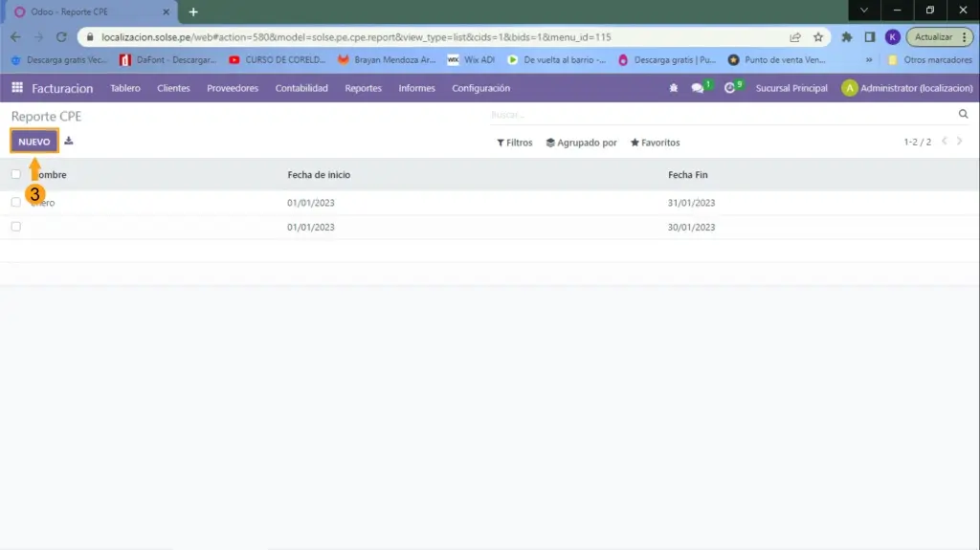Expand the Agrupado por dropdown
The width and height of the screenshot is (980, 550).
click(x=581, y=143)
